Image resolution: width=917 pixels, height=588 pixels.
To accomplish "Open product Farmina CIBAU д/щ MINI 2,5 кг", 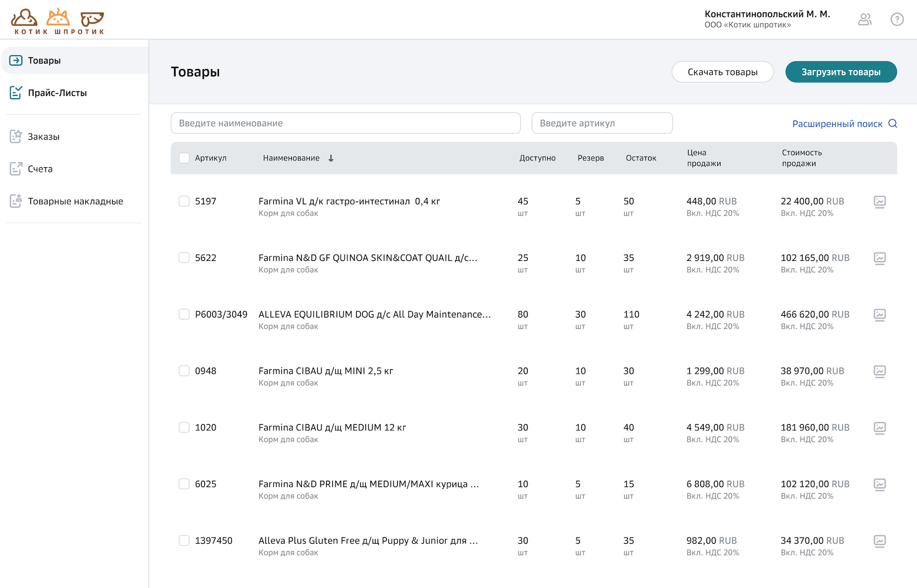I will click(x=325, y=371).
